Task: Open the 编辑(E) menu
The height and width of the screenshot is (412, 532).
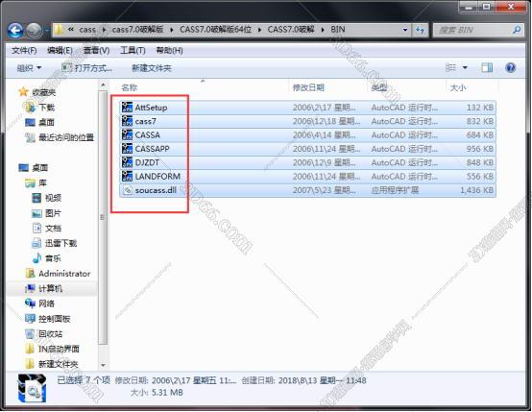Action: pos(60,51)
